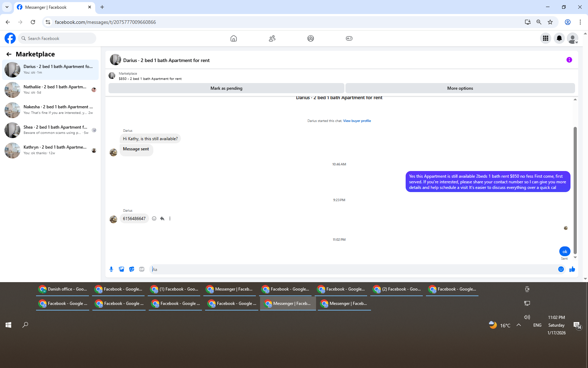Open Shea conversation in list
This screenshot has width=588, height=368.
tap(50, 130)
